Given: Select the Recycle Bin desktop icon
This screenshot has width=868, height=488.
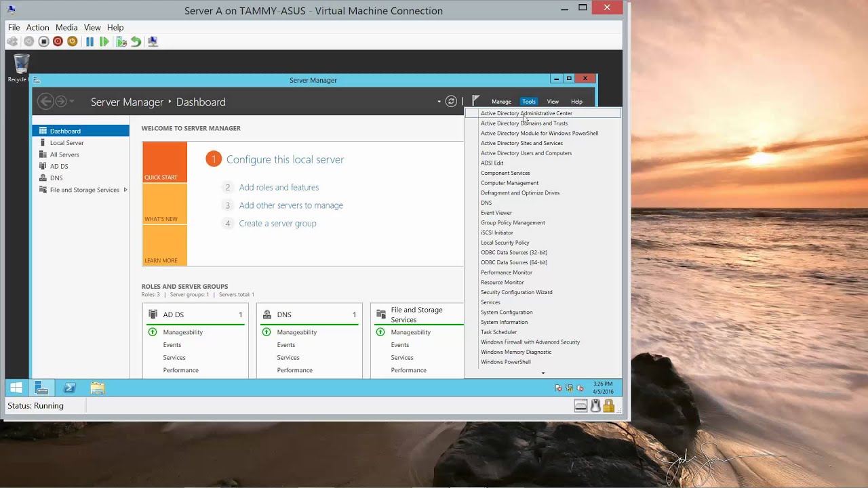Looking at the screenshot, I should point(20,68).
